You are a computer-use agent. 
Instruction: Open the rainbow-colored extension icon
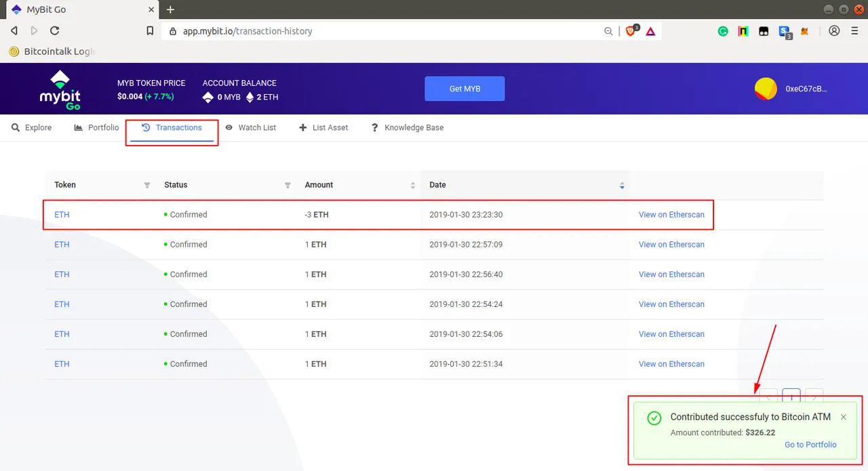pos(743,31)
